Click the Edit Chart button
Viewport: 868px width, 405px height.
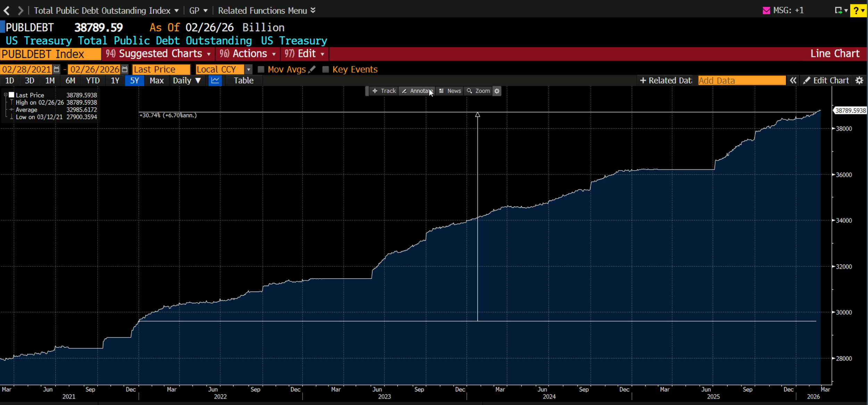[826, 81]
